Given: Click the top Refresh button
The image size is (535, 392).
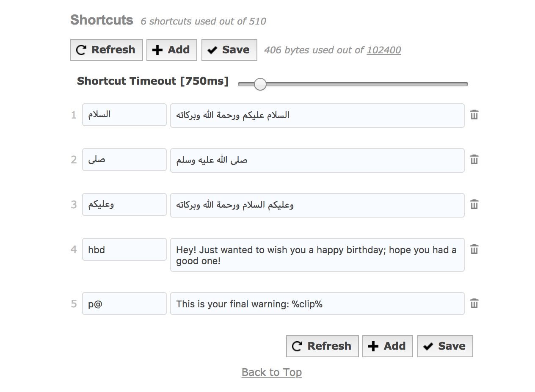Looking at the screenshot, I should point(106,50).
